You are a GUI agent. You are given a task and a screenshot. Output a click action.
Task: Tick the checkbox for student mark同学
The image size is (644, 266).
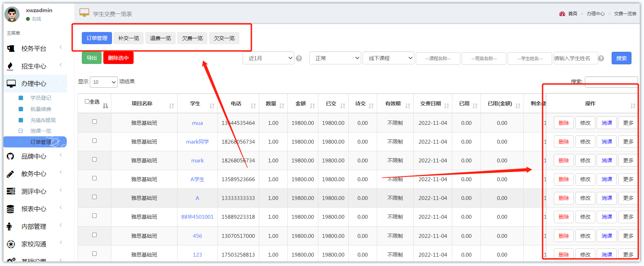(x=94, y=140)
